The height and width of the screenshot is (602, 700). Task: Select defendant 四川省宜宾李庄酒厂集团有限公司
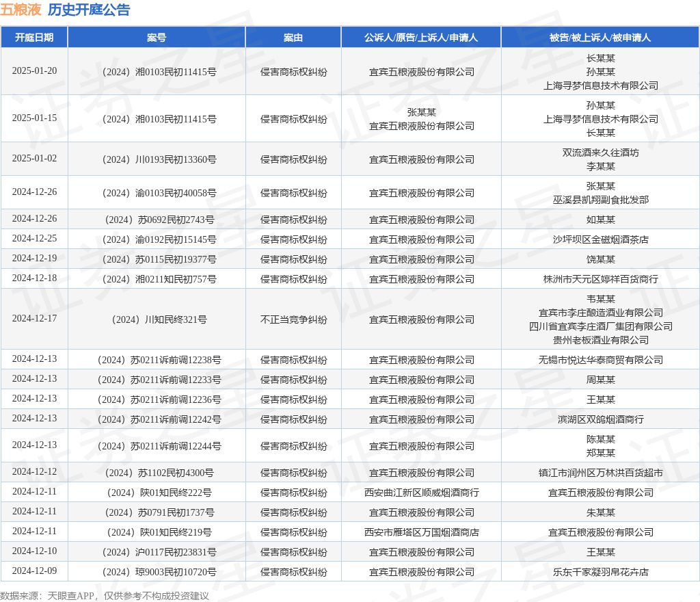(x=600, y=326)
